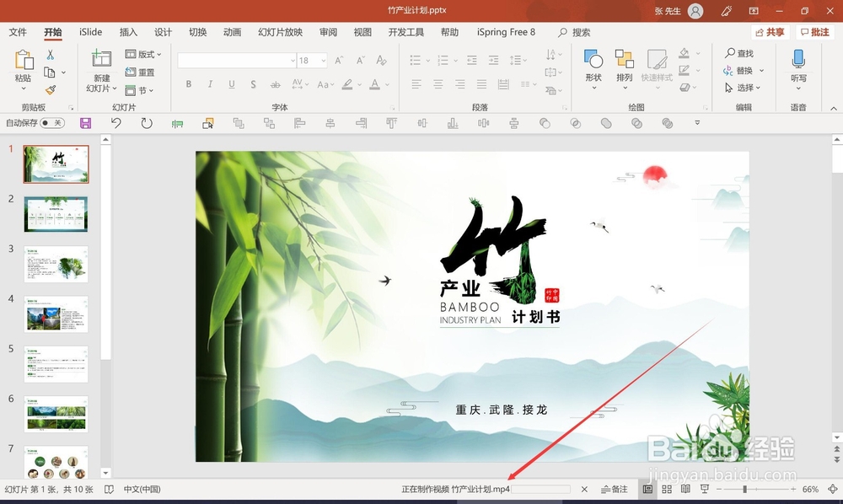Click the Paste clipboard icon
This screenshot has width=843, height=504.
(24, 60)
